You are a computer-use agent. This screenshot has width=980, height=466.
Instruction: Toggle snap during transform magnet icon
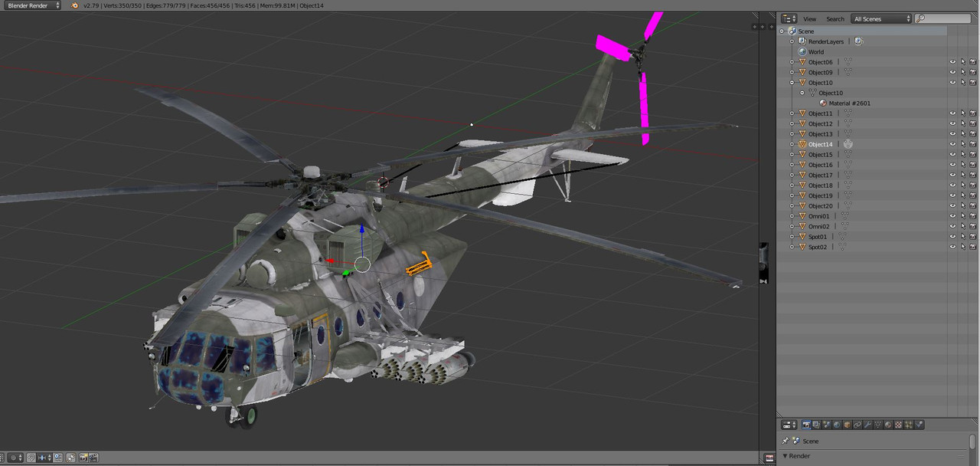[x=31, y=458]
